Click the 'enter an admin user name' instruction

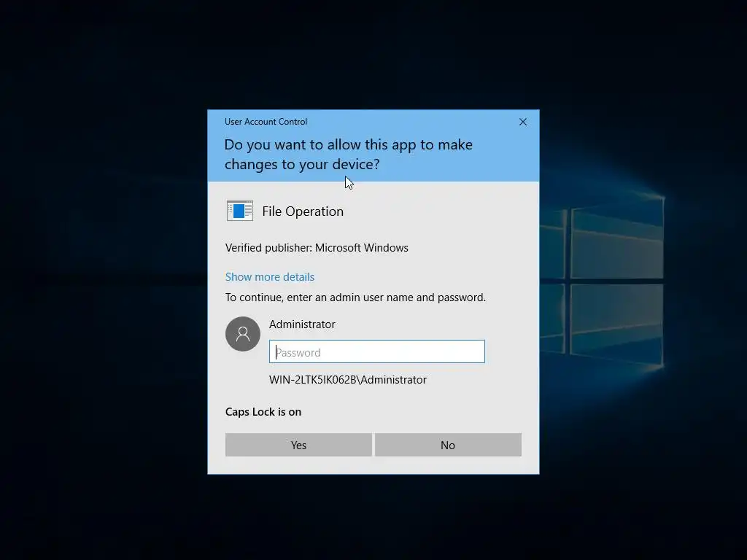pos(355,297)
